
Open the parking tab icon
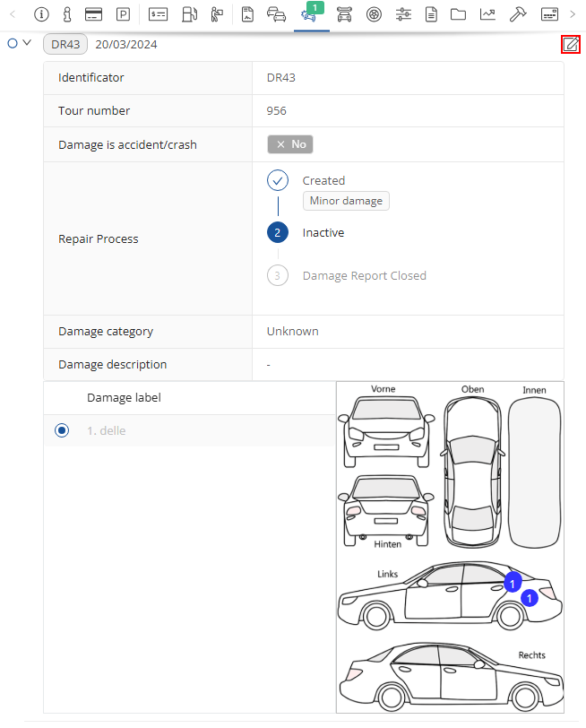tap(124, 14)
